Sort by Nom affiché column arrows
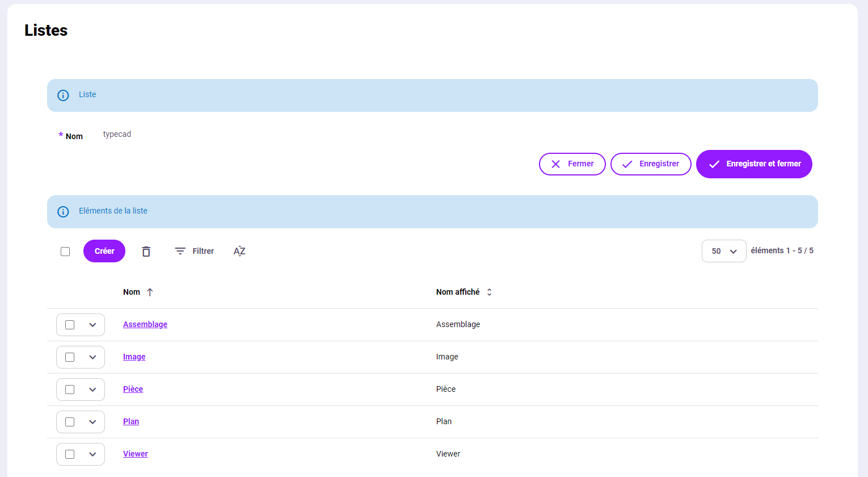The height and width of the screenshot is (477, 868). [489, 292]
